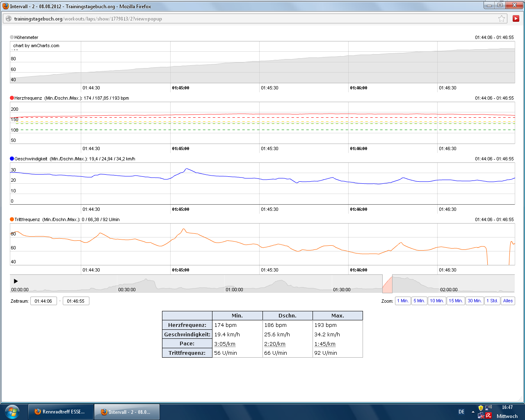Toggle the grey Höhenmeter legend dot
The width and height of the screenshot is (525, 420).
12,37
